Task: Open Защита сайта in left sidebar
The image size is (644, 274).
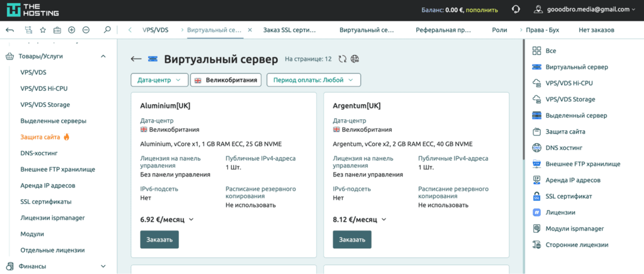Action: point(41,137)
